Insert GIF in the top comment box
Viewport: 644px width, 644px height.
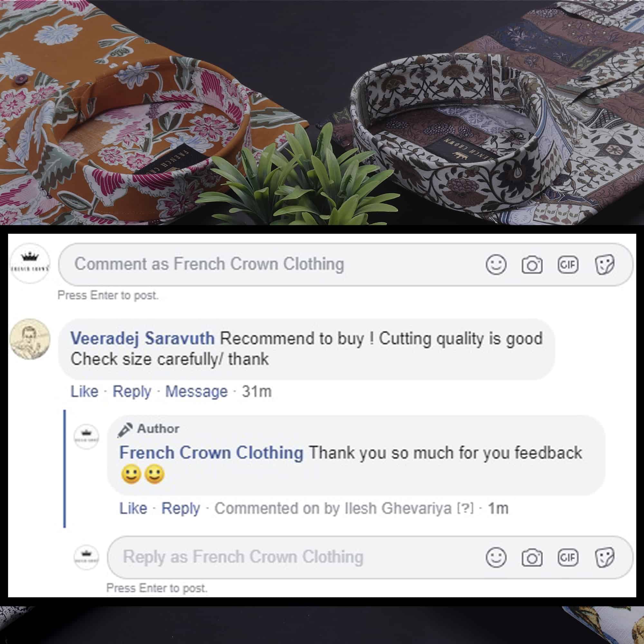tap(568, 265)
